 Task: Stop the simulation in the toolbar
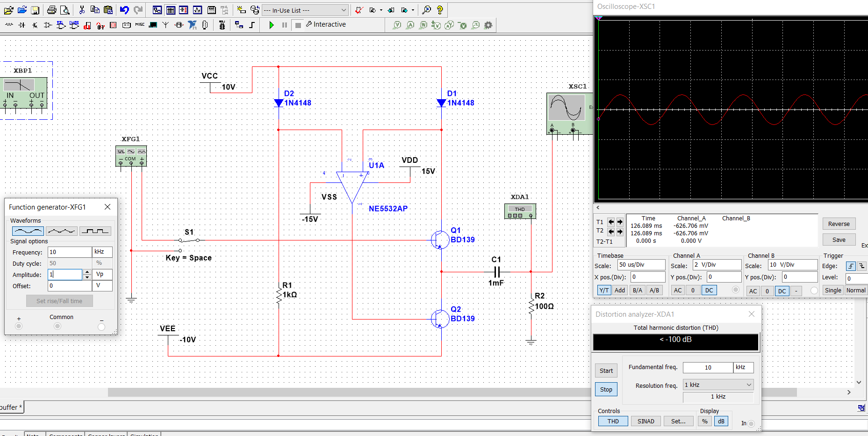point(298,25)
